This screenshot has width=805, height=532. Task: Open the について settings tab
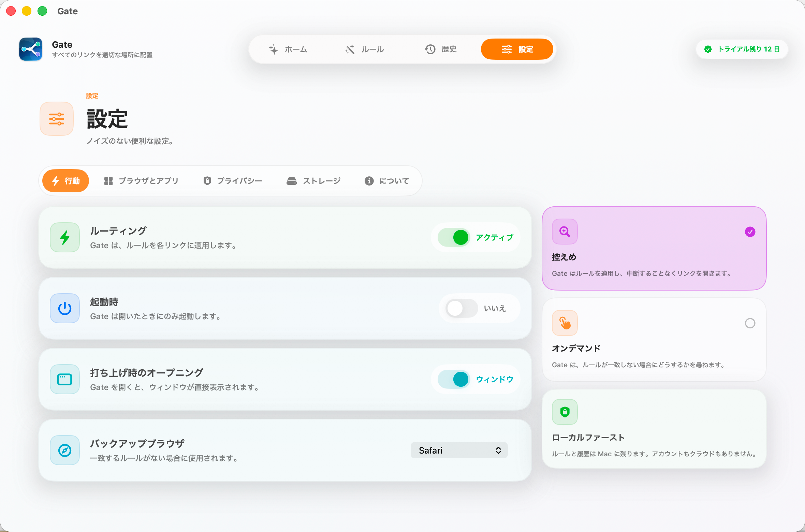[x=387, y=181]
